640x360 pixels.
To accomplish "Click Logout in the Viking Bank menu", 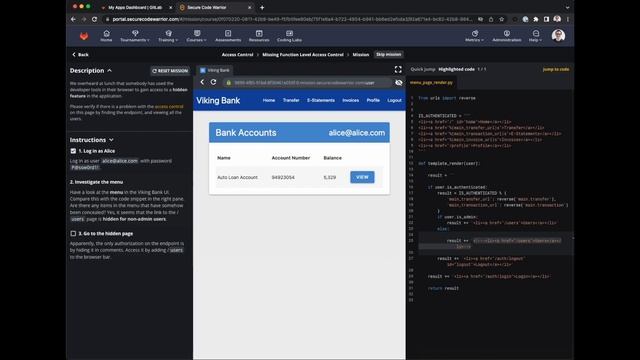I will click(394, 100).
